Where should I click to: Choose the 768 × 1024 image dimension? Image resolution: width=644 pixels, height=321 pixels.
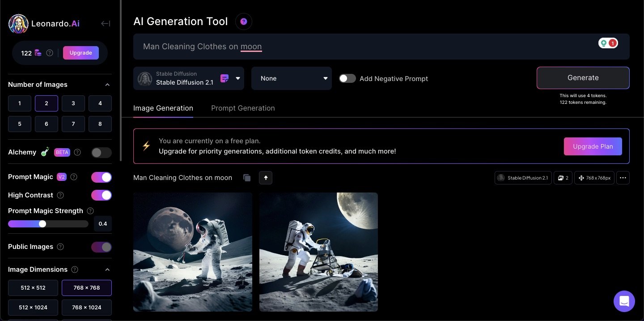pos(87,308)
